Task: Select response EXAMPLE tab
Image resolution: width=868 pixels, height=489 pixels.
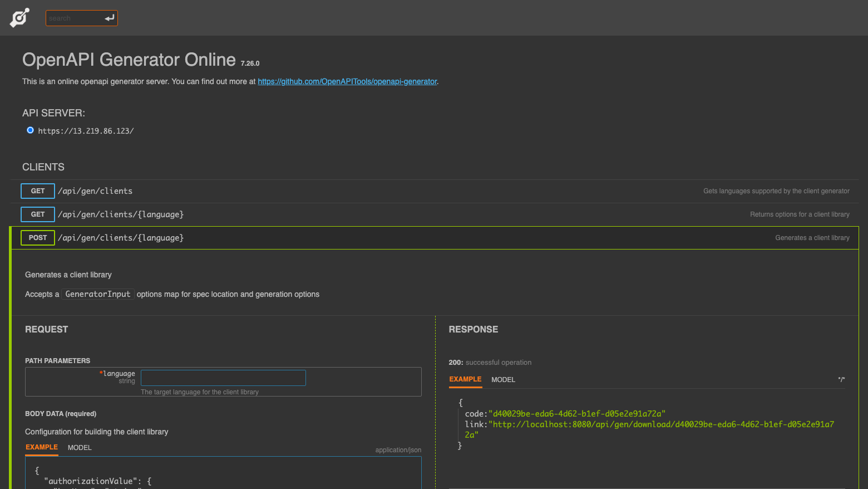Action: pyautogui.click(x=465, y=379)
